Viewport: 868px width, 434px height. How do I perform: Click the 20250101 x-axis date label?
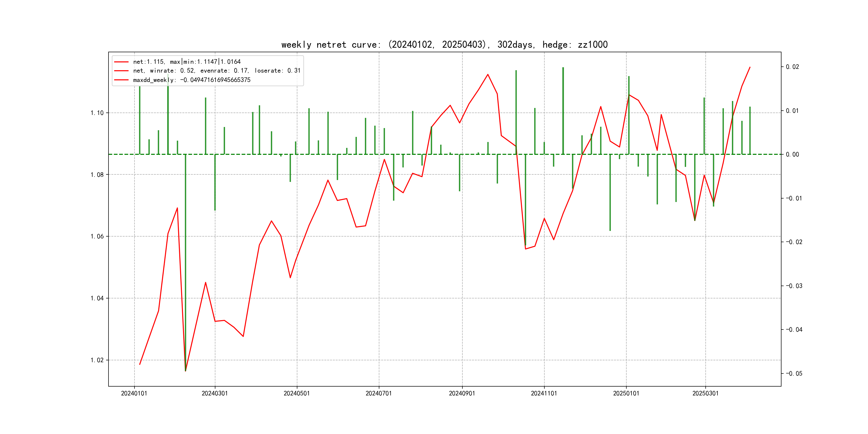[x=626, y=393]
